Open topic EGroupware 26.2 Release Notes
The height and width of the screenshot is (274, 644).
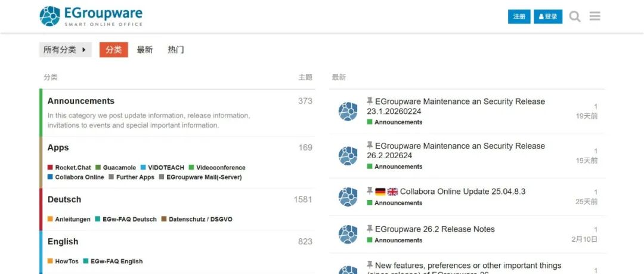(x=435, y=229)
